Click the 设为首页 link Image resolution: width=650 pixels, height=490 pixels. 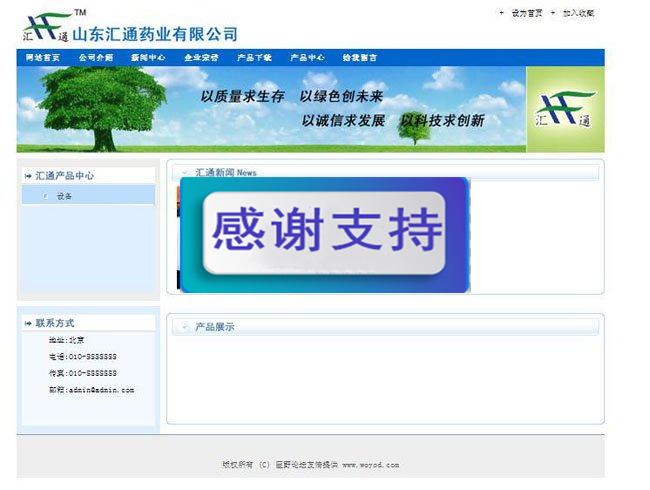click(527, 13)
